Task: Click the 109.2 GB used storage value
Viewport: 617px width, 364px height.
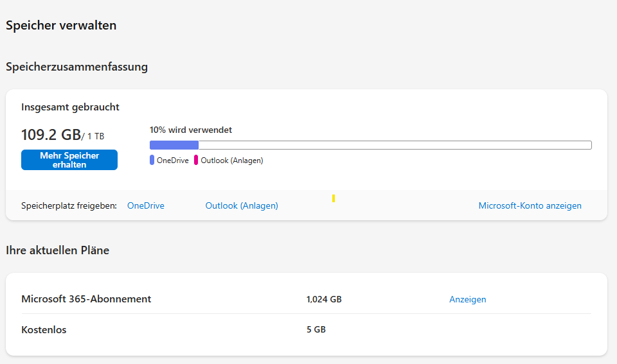Action: (51, 135)
